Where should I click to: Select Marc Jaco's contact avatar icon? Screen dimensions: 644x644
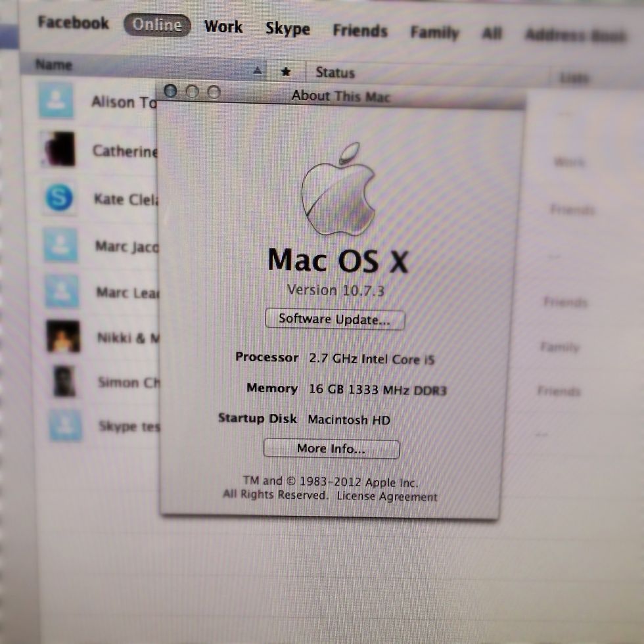59,246
